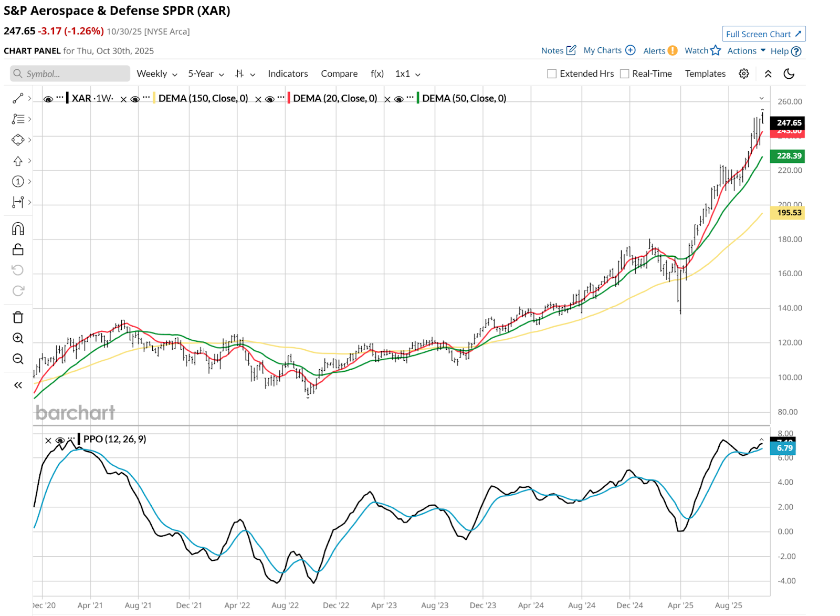Image resolution: width=840 pixels, height=616 pixels.
Task: Hide the DEMA (150, Close, 0) line
Action: (x=135, y=99)
